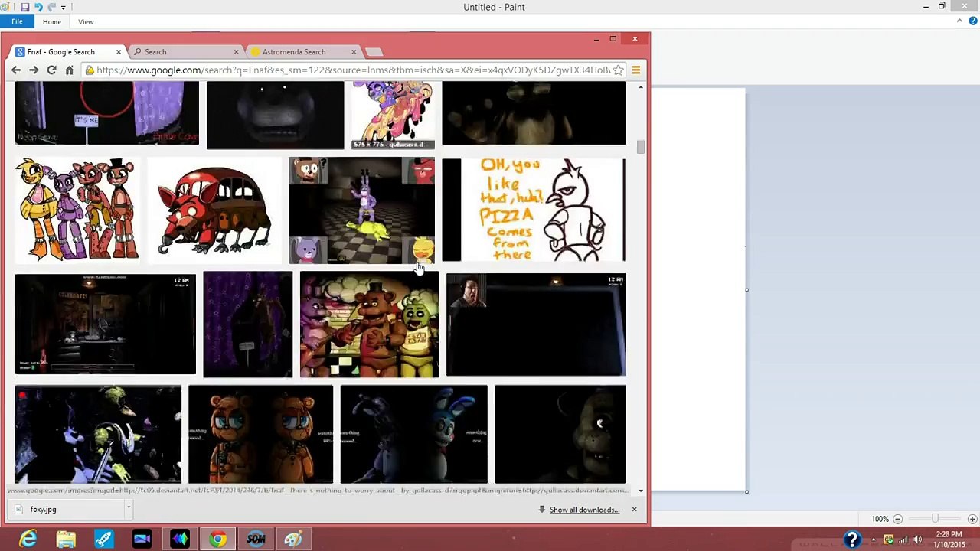The image size is (980, 551).
Task: Open the dark 'Celebrate' office screenshot thumbnail
Action: click(x=106, y=324)
